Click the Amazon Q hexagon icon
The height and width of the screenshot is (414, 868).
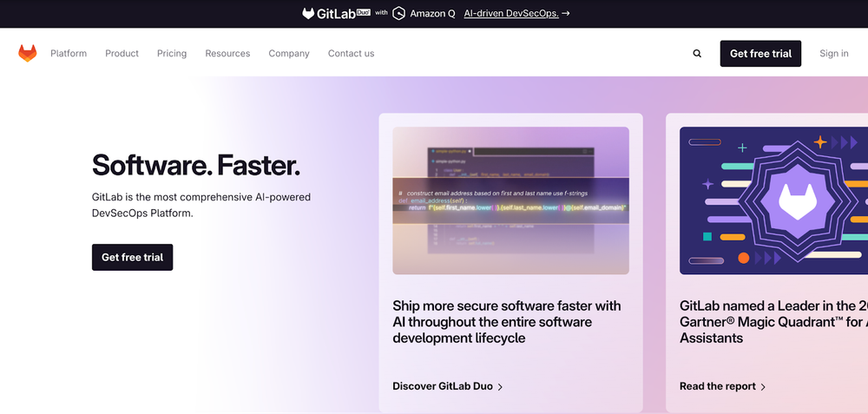[x=399, y=13]
